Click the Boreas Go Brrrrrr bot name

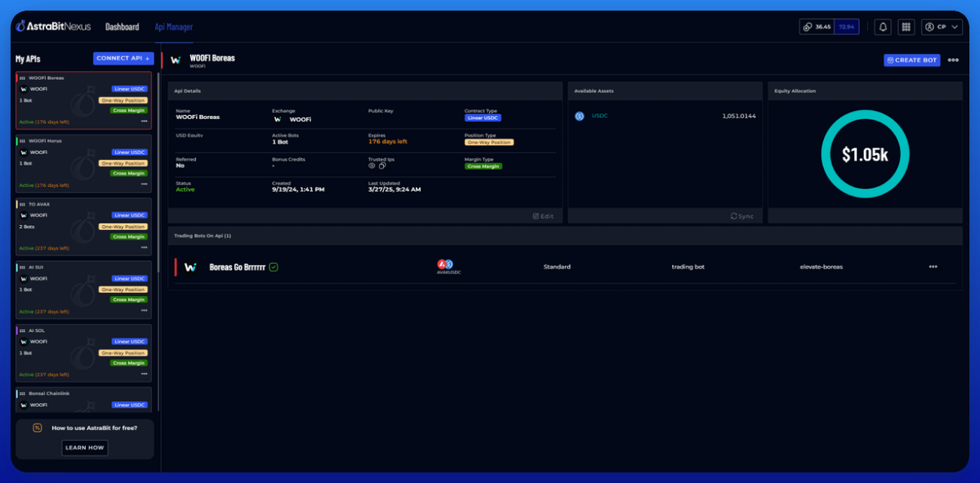pyautogui.click(x=238, y=267)
